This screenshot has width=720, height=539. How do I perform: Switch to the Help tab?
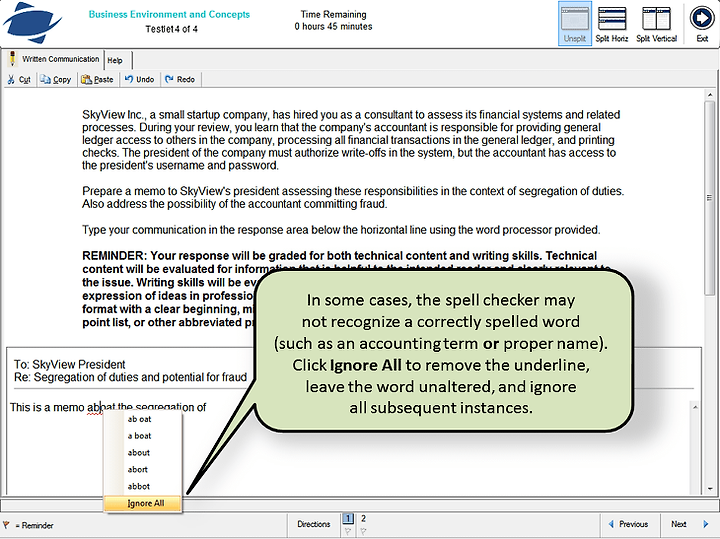coord(118,60)
